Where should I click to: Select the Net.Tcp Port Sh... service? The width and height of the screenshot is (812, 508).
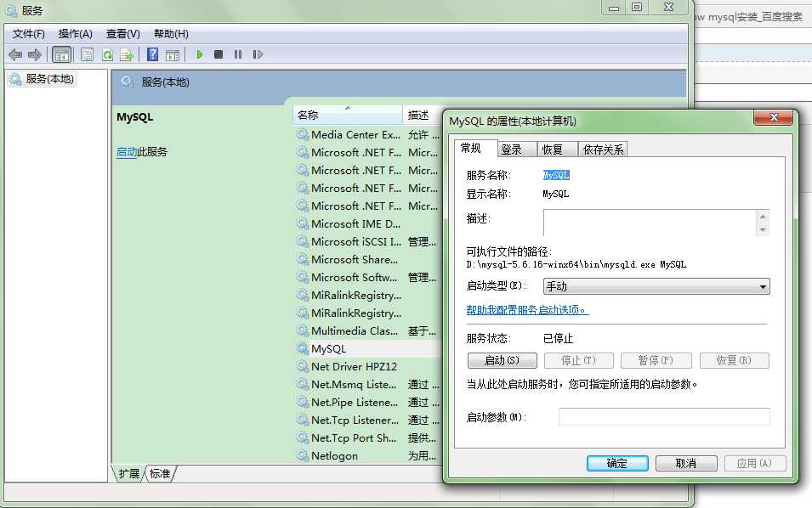click(369, 438)
